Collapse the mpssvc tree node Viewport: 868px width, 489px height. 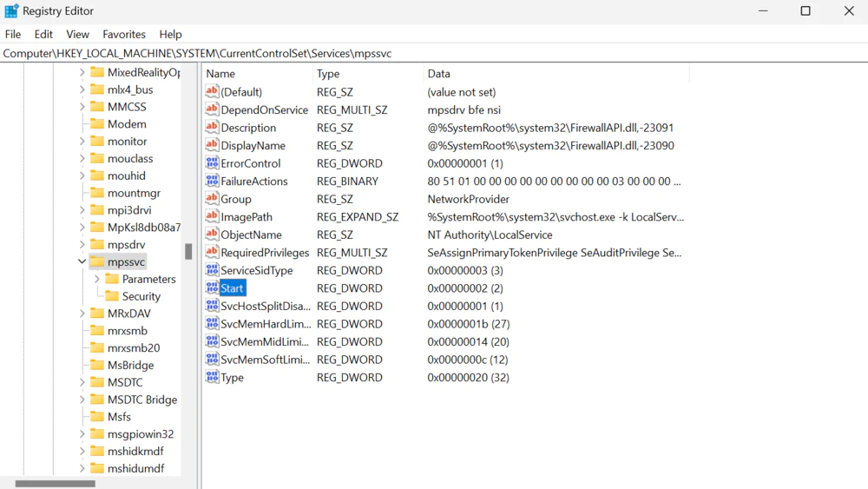click(82, 261)
